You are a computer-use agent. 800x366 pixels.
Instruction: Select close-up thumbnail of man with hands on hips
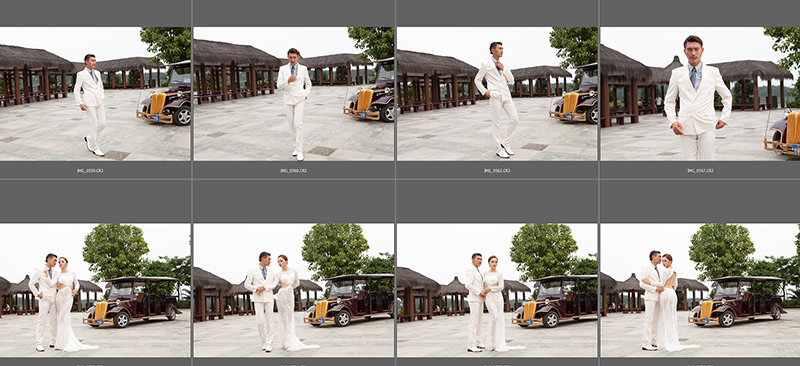tap(700, 94)
